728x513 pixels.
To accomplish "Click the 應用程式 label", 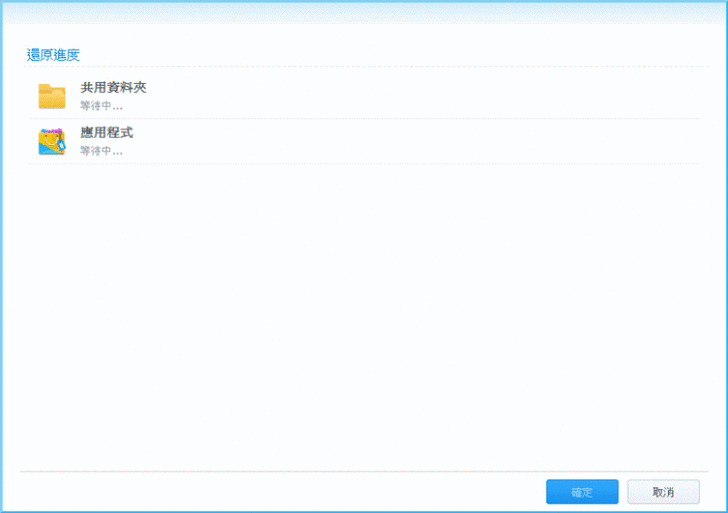I will coord(107,132).
